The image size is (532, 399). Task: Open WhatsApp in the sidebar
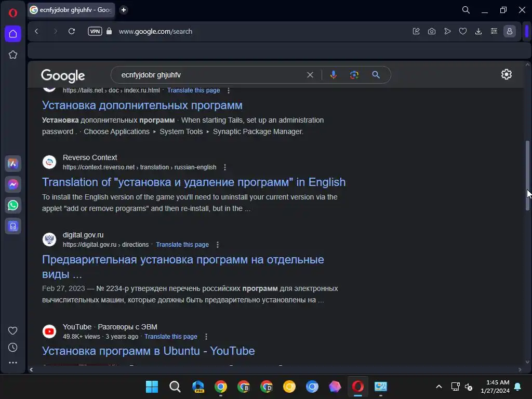(13, 205)
